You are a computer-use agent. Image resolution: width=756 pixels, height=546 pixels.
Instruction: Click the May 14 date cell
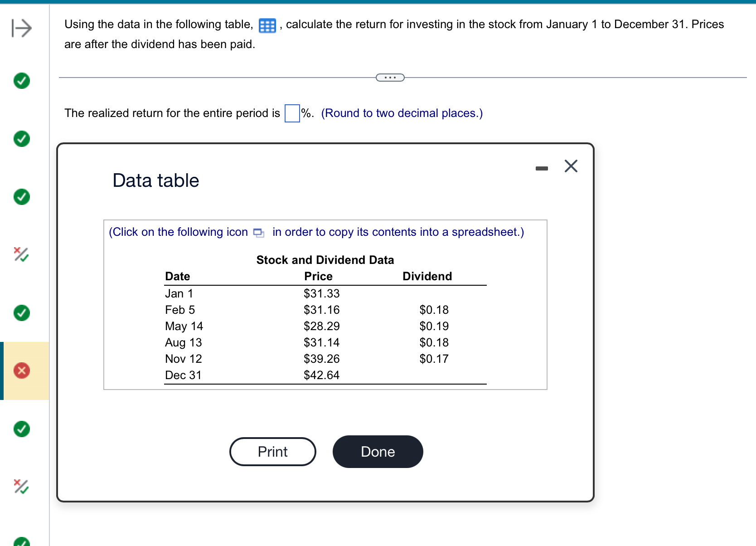click(184, 327)
